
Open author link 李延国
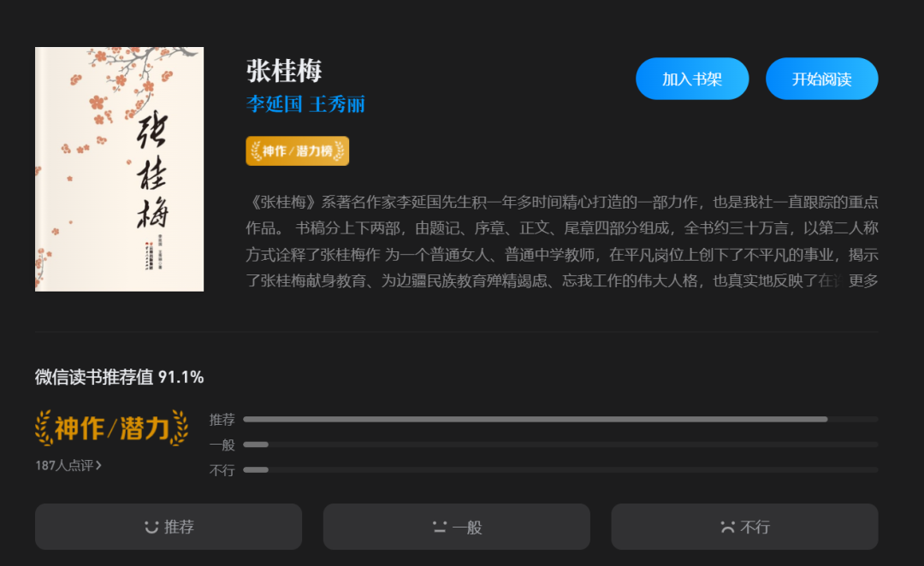[274, 104]
